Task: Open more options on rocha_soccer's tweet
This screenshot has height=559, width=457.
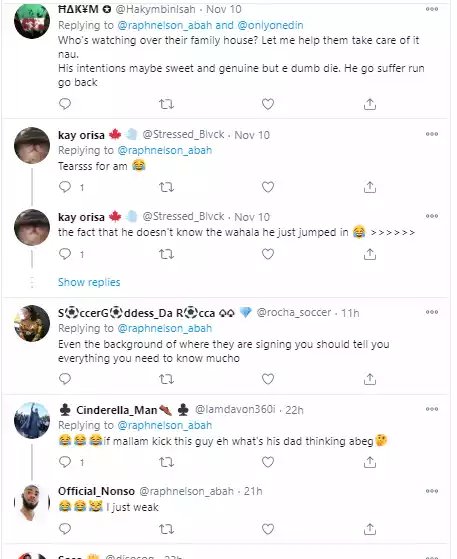Action: point(432,312)
